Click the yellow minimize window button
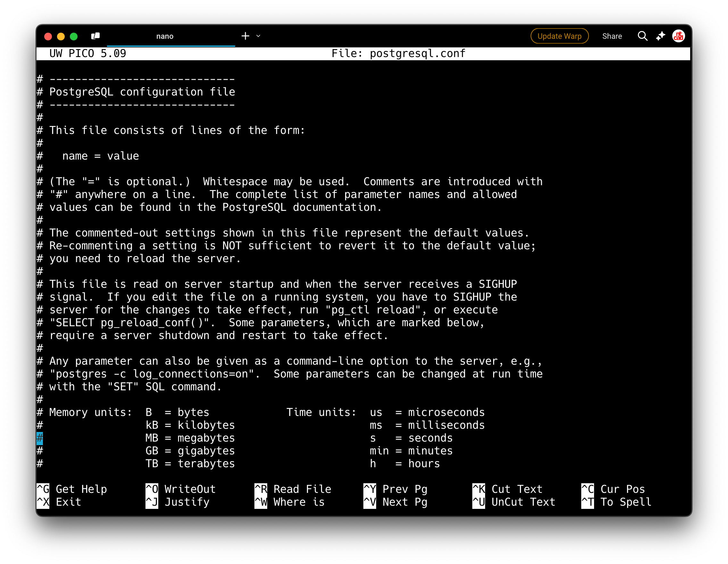The height and width of the screenshot is (564, 728). (61, 36)
